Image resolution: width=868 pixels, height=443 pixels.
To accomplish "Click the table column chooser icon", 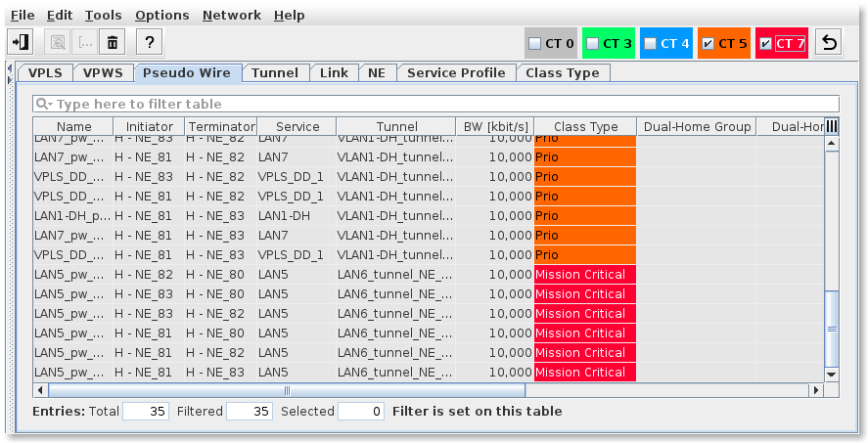I will tap(832, 126).
